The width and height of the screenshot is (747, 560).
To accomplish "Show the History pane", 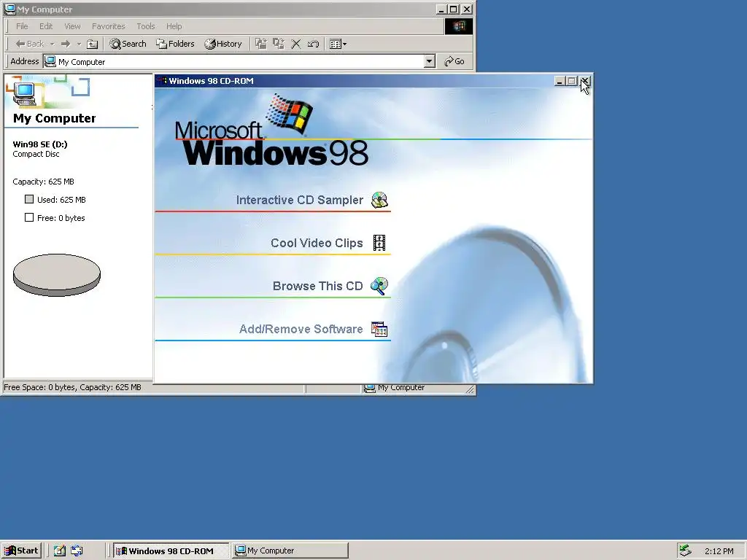I will click(223, 44).
